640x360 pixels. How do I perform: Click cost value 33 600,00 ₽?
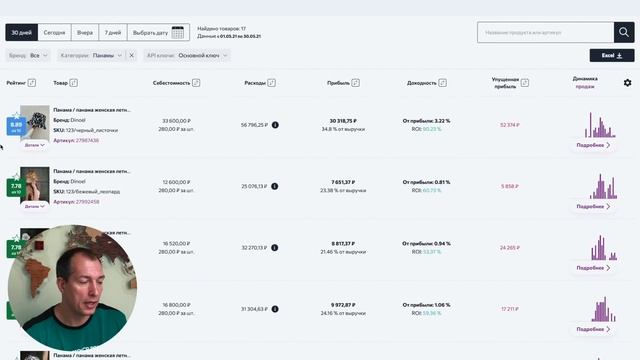tap(176, 121)
